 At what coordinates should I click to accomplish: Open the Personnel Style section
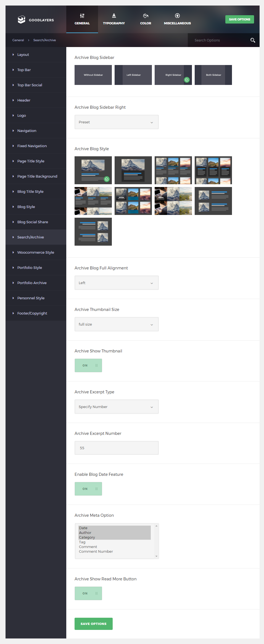coord(36,298)
